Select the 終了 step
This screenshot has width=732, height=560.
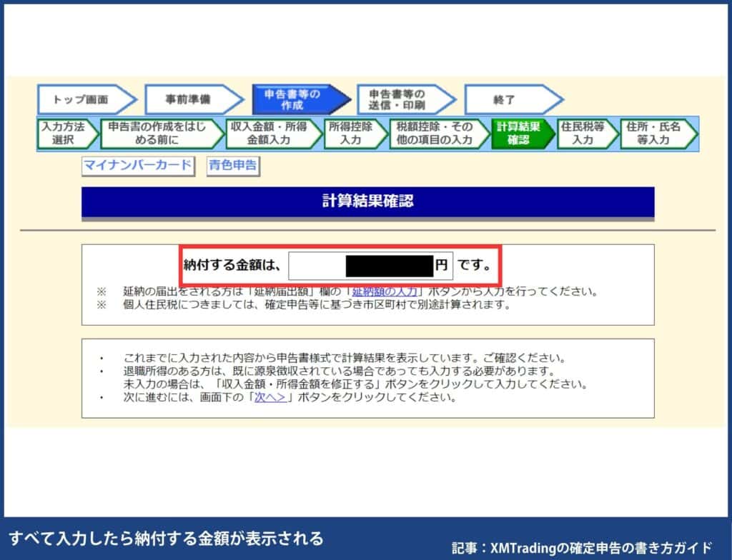513,99
